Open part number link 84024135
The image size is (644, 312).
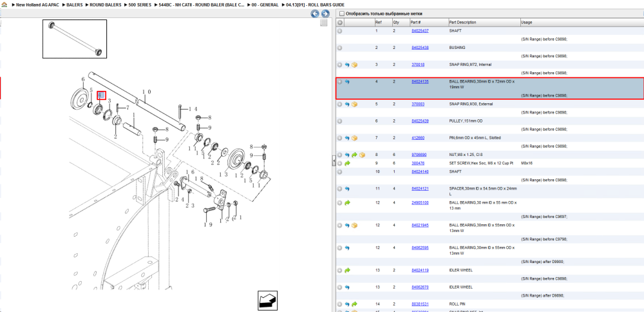(x=420, y=82)
